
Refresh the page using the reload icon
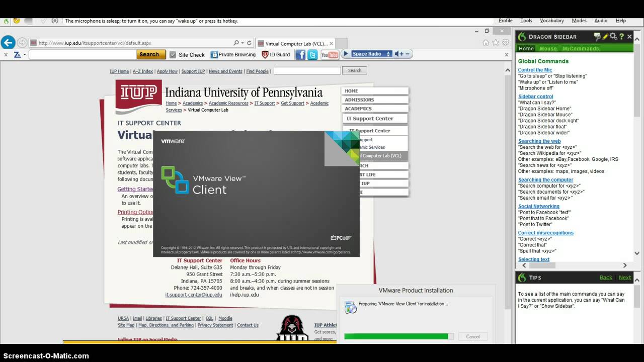[x=249, y=43]
